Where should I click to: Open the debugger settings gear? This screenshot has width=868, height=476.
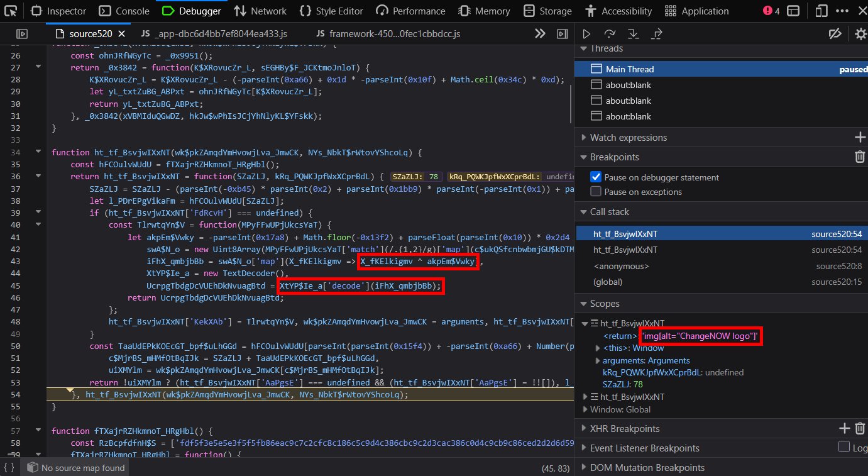[x=860, y=34]
